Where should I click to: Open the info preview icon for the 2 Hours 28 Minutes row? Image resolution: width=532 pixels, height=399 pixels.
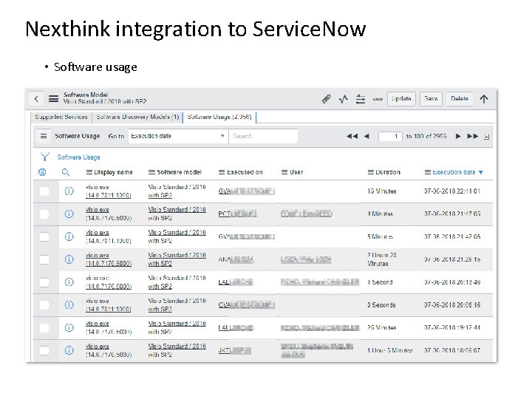tap(69, 259)
